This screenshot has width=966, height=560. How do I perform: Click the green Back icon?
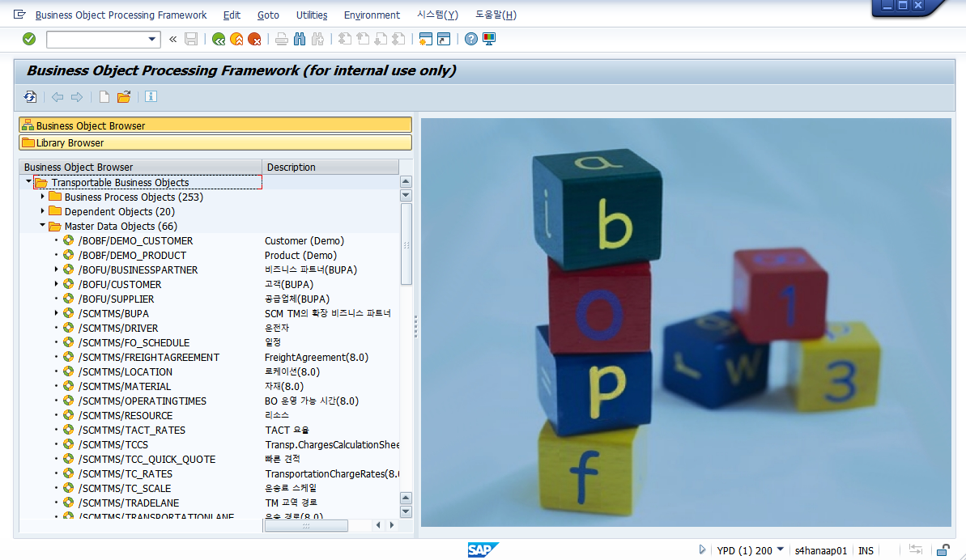coord(219,39)
